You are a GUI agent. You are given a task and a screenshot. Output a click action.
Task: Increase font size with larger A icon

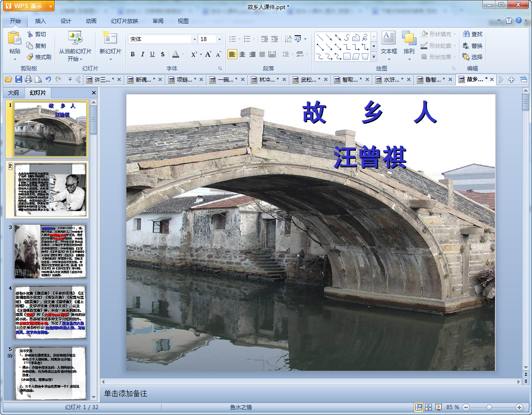tap(208, 54)
